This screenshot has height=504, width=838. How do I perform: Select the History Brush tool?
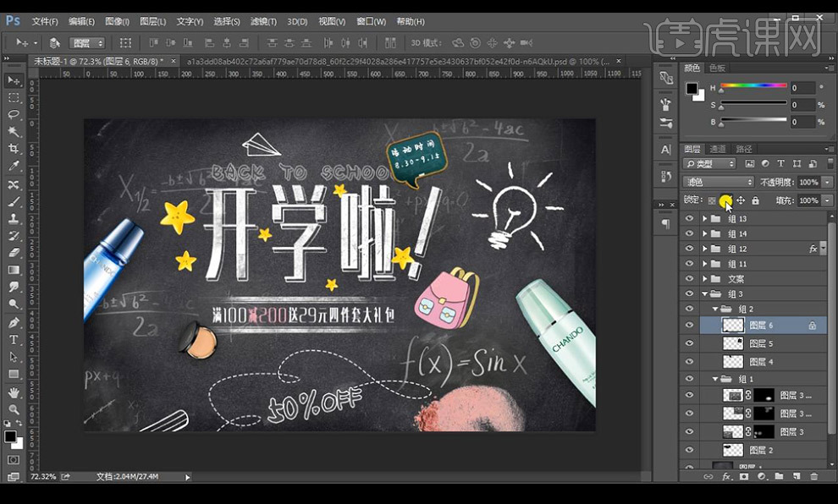(14, 236)
